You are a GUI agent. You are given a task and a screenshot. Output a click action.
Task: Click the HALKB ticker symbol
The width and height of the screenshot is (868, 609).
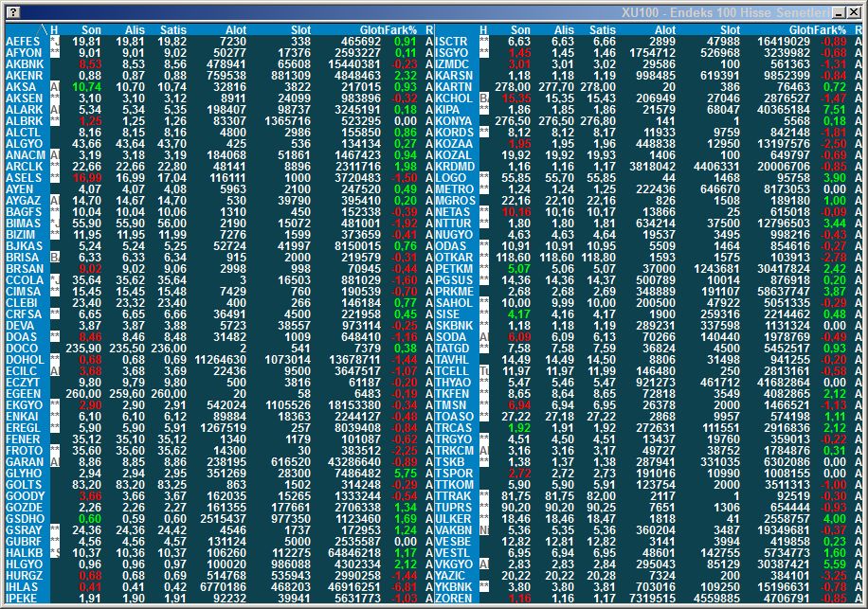25,552
